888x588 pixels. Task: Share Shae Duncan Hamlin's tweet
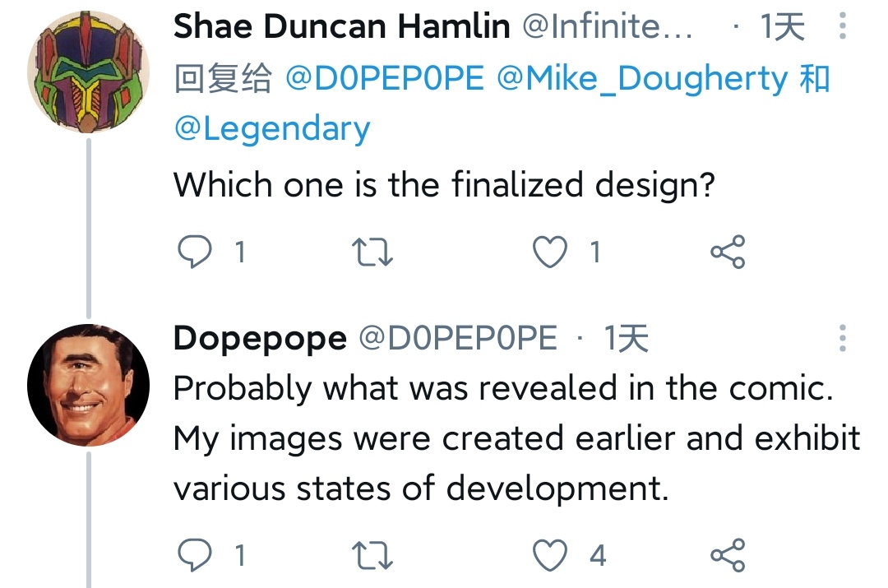tap(728, 252)
